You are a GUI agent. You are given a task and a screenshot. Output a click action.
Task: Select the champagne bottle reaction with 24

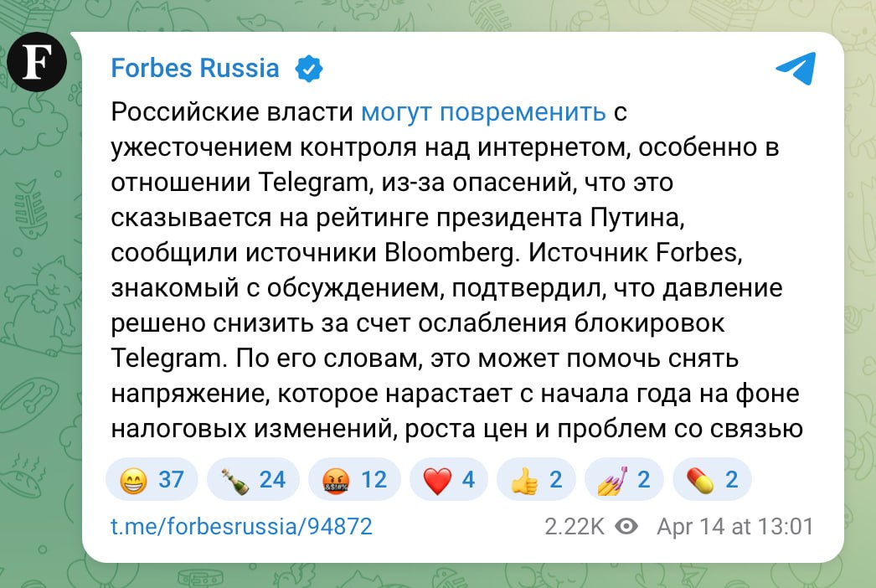[253, 479]
